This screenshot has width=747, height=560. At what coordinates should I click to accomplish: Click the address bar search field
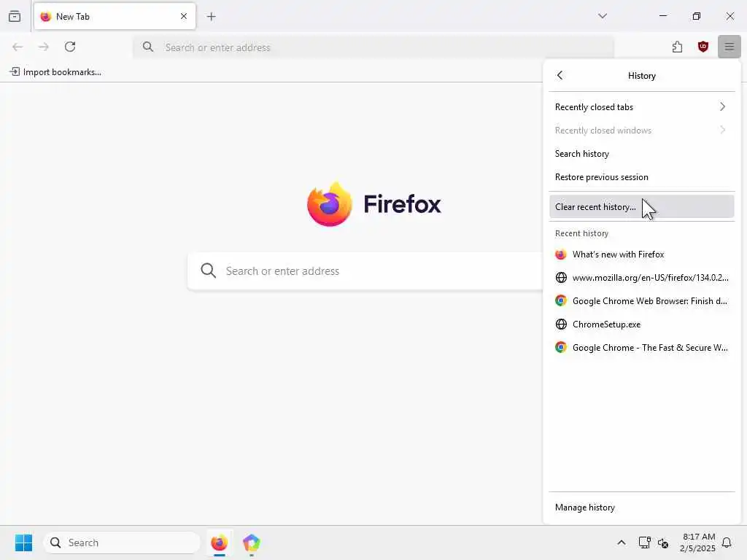[x=373, y=47]
